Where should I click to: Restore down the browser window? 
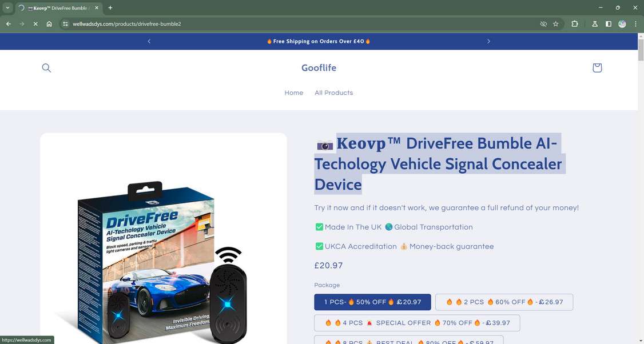(x=618, y=8)
